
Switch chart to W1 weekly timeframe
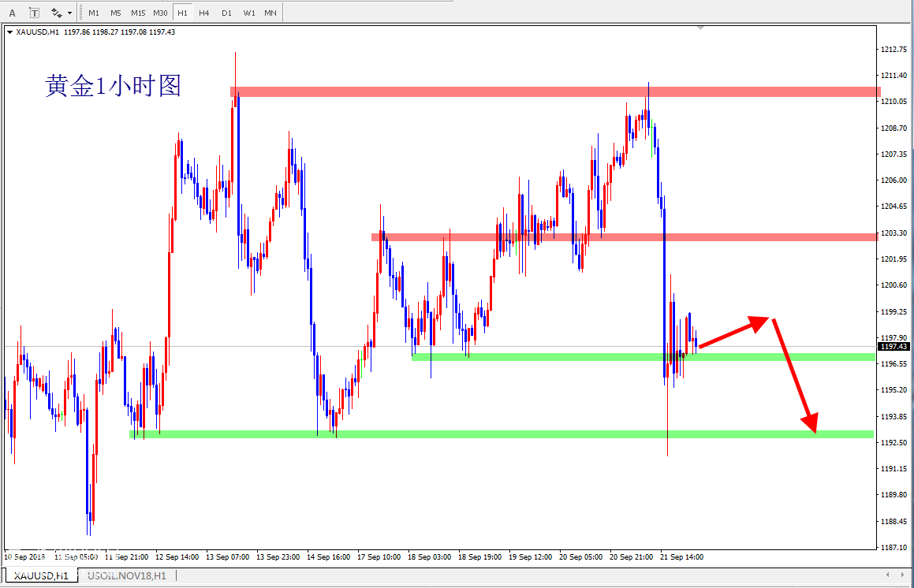[x=249, y=13]
